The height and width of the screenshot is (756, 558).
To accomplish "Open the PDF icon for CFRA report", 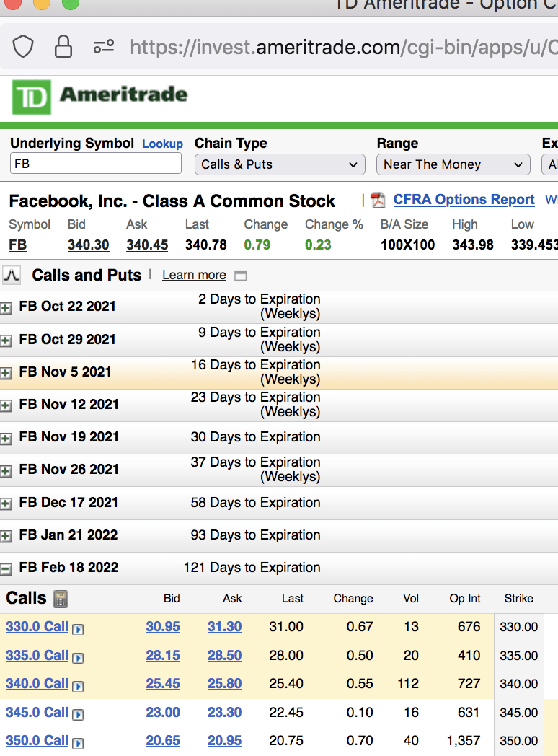I will click(378, 200).
